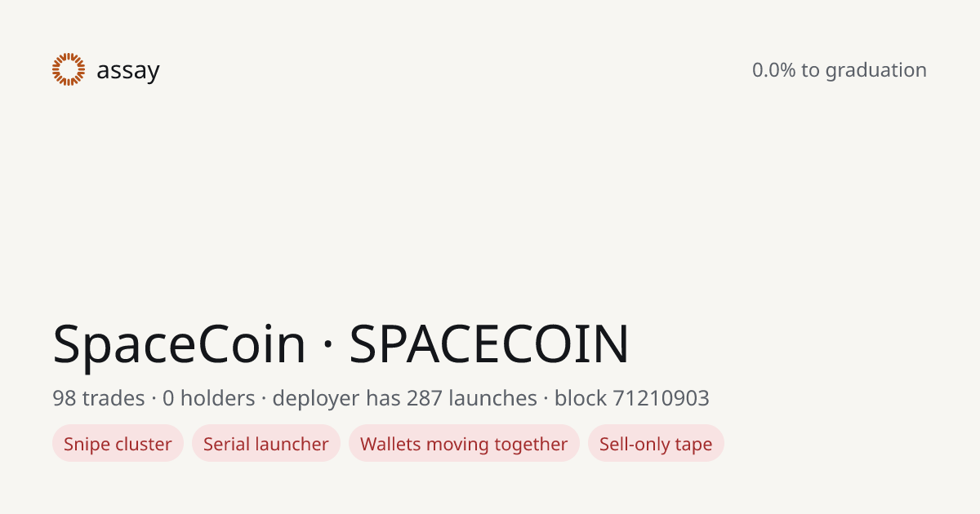Click the word graduation in header
This screenshot has height=514, width=980.
pos(875,71)
